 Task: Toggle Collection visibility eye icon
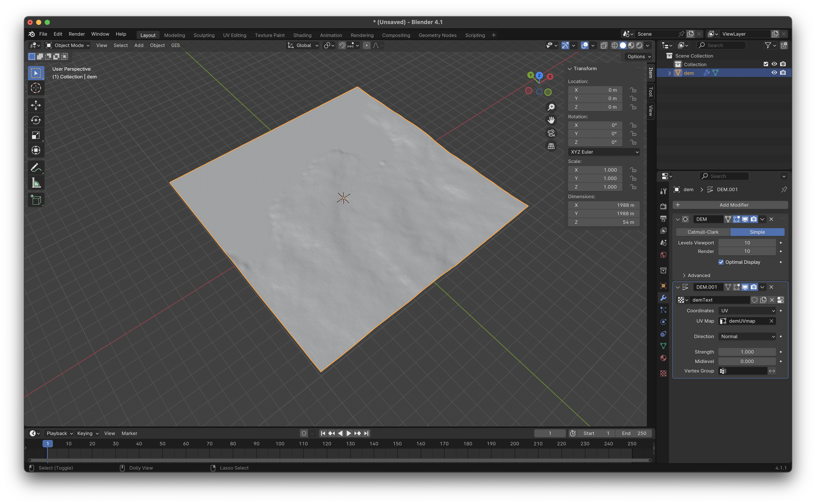[x=774, y=64]
